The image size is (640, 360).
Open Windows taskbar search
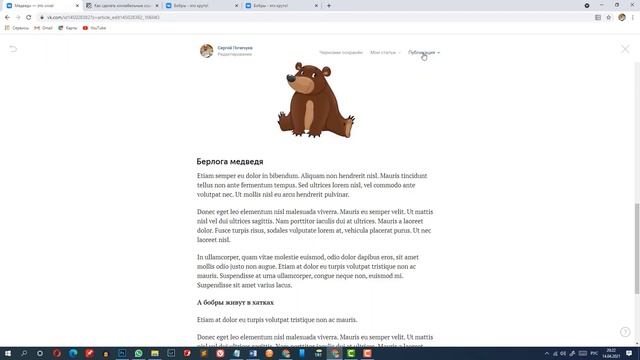coord(24,353)
